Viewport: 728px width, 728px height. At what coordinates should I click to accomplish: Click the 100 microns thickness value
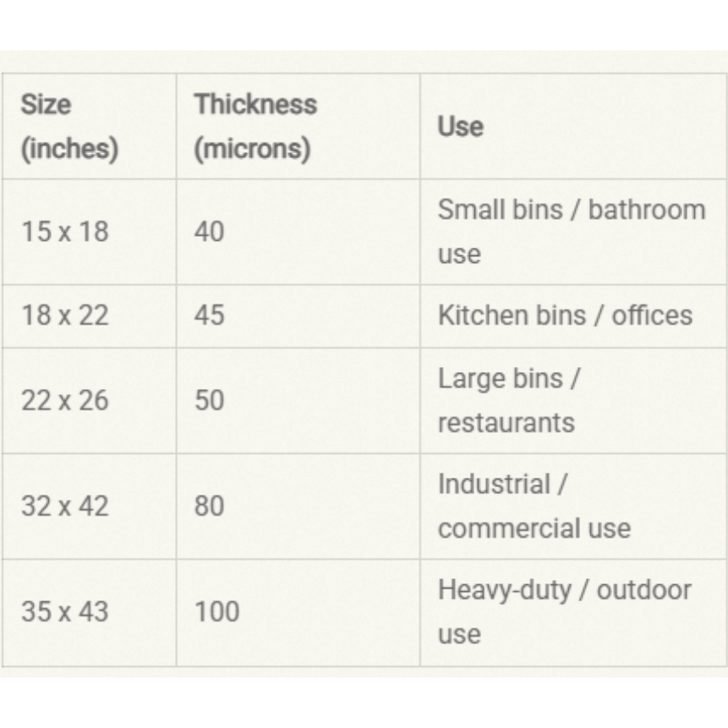216,611
